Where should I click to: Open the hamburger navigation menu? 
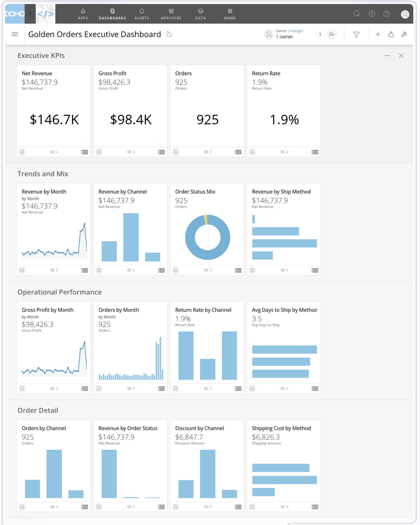click(x=15, y=34)
